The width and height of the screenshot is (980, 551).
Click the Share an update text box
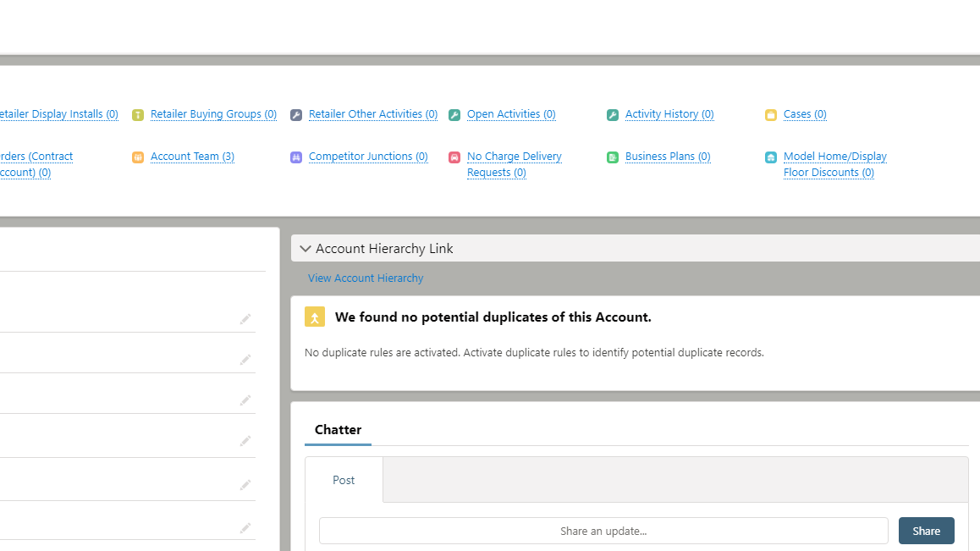point(603,531)
